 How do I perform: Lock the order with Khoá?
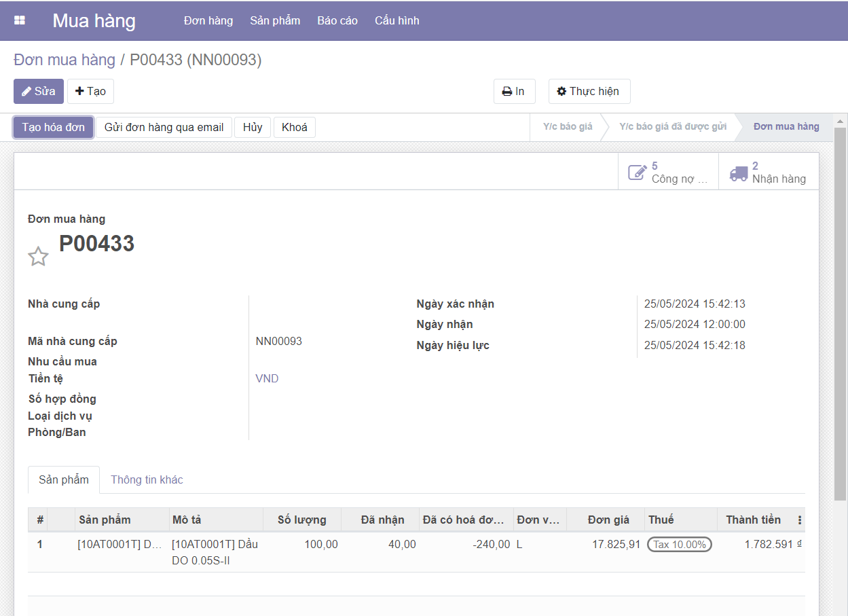pyautogui.click(x=294, y=128)
